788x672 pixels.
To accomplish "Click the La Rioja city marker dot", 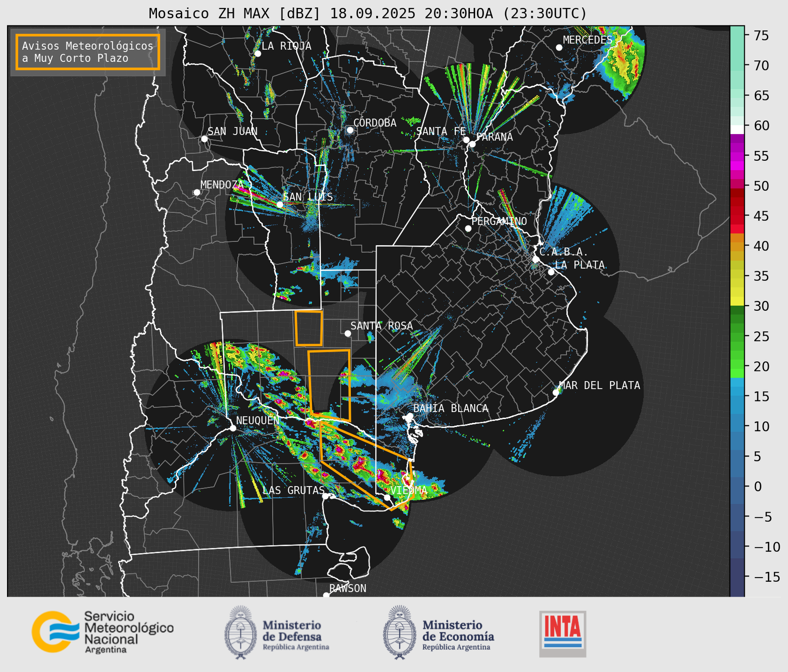I will pos(257,54).
